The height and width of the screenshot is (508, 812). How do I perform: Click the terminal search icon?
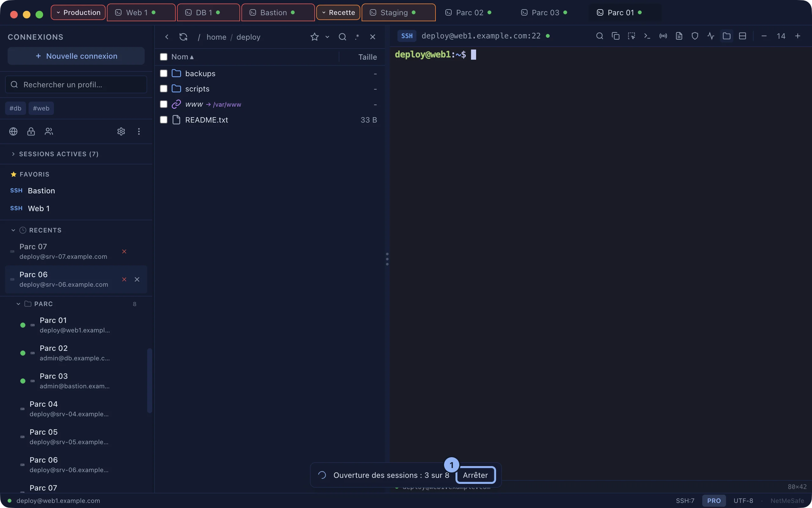click(599, 36)
